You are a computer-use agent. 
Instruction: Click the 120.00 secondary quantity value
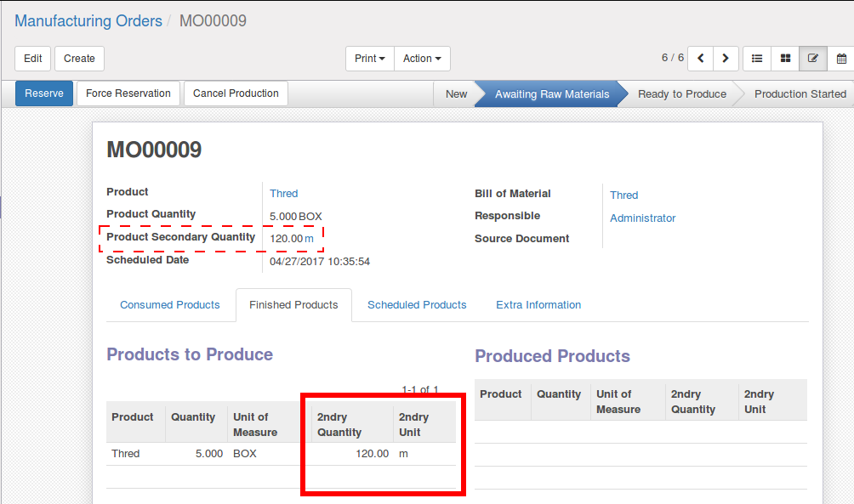point(287,238)
